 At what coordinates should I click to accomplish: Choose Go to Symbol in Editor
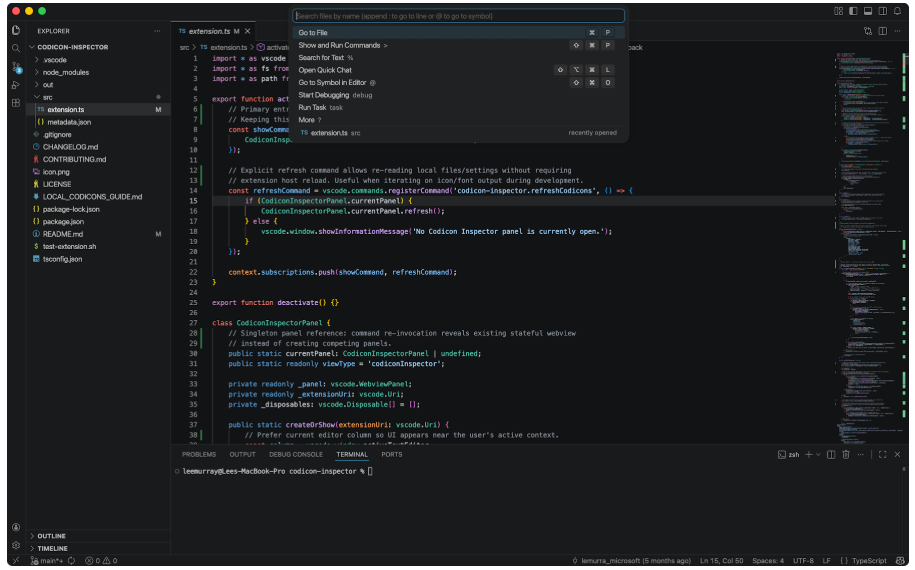458,82
